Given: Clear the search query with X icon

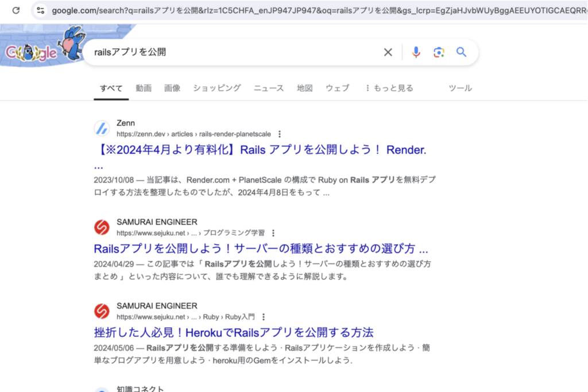Looking at the screenshot, I should coord(388,52).
